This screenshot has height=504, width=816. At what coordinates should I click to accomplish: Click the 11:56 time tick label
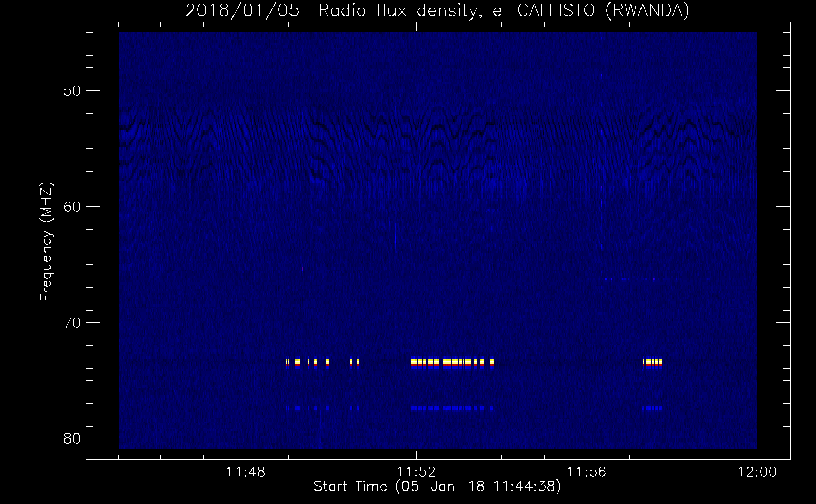coord(587,472)
